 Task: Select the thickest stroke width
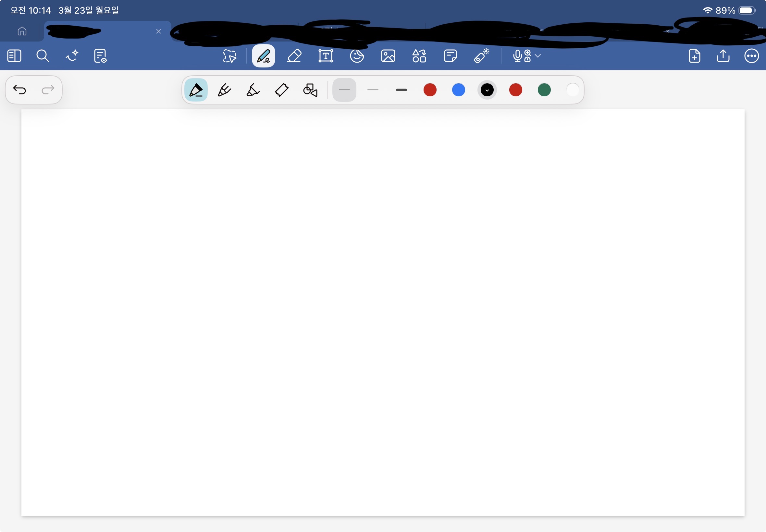(402, 90)
